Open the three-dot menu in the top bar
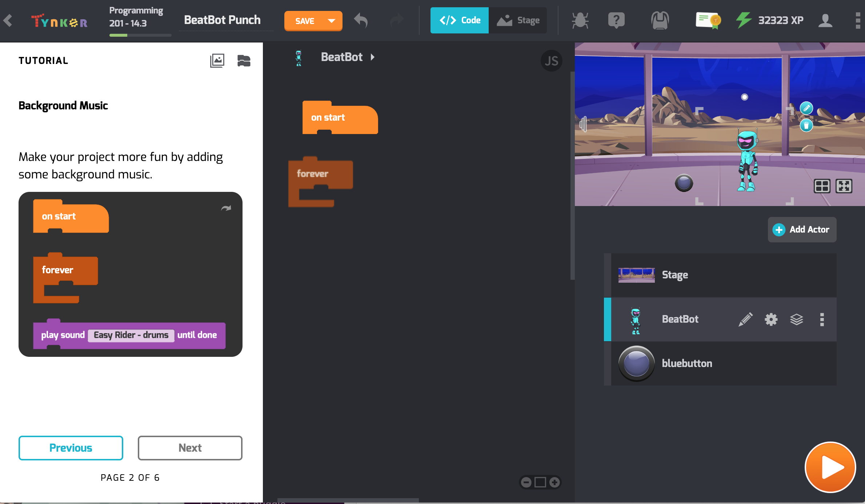 click(858, 20)
